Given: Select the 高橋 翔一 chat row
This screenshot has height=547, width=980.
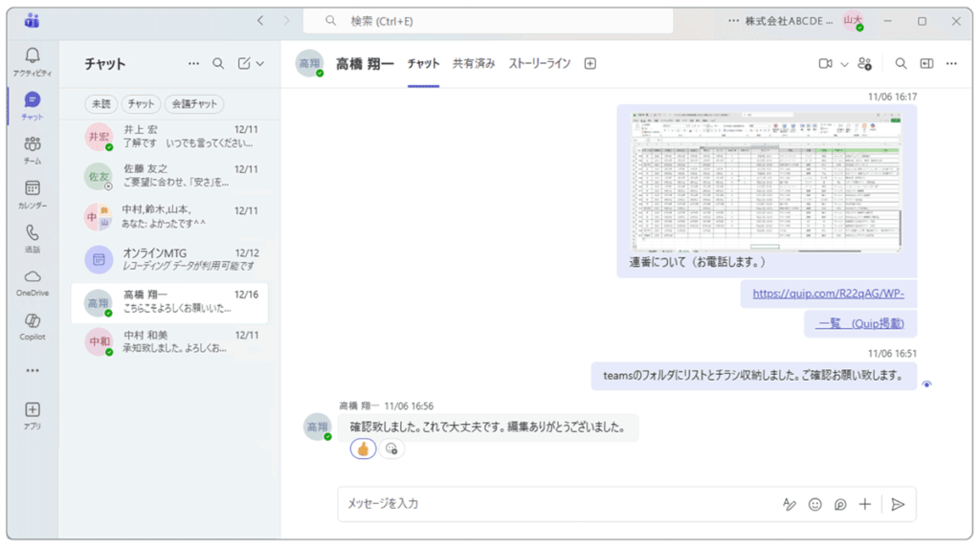Looking at the screenshot, I should click(x=169, y=303).
